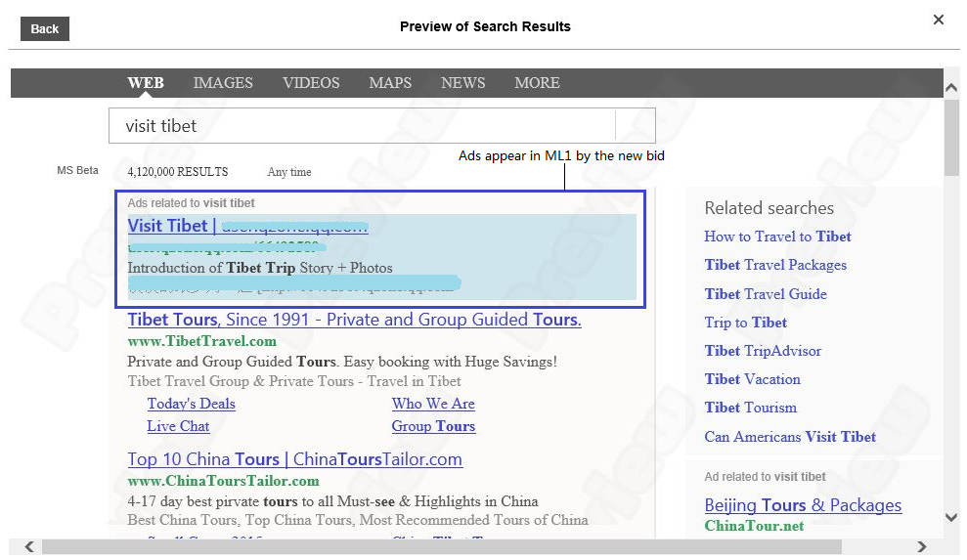Click the 'Related searches' heading

pyautogui.click(x=769, y=208)
